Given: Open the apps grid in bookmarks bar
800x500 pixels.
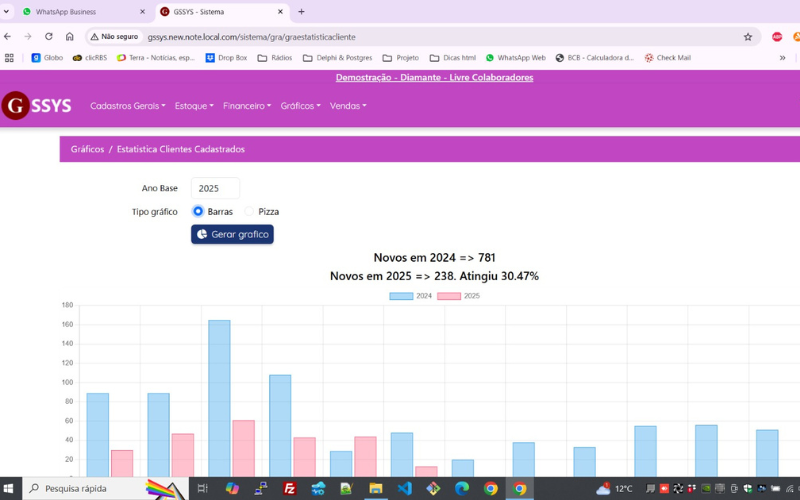Looking at the screenshot, I should [10, 58].
